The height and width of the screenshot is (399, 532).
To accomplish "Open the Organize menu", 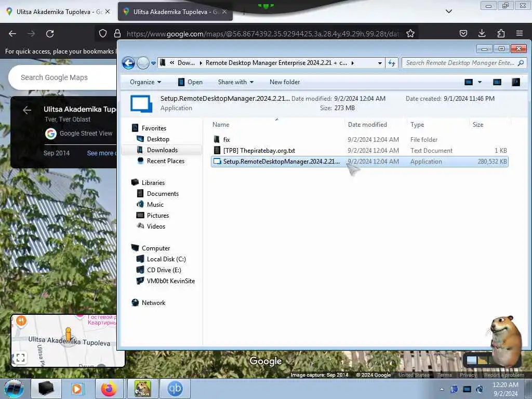I will click(145, 82).
